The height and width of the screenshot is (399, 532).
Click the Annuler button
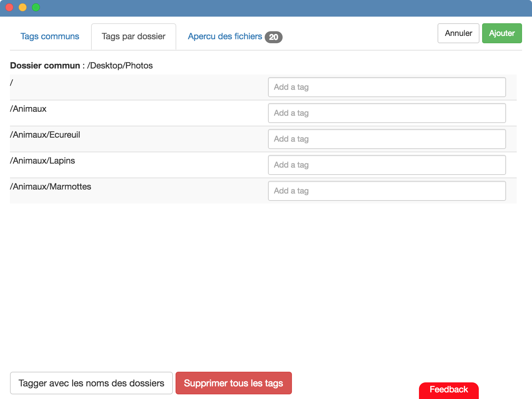(458, 33)
